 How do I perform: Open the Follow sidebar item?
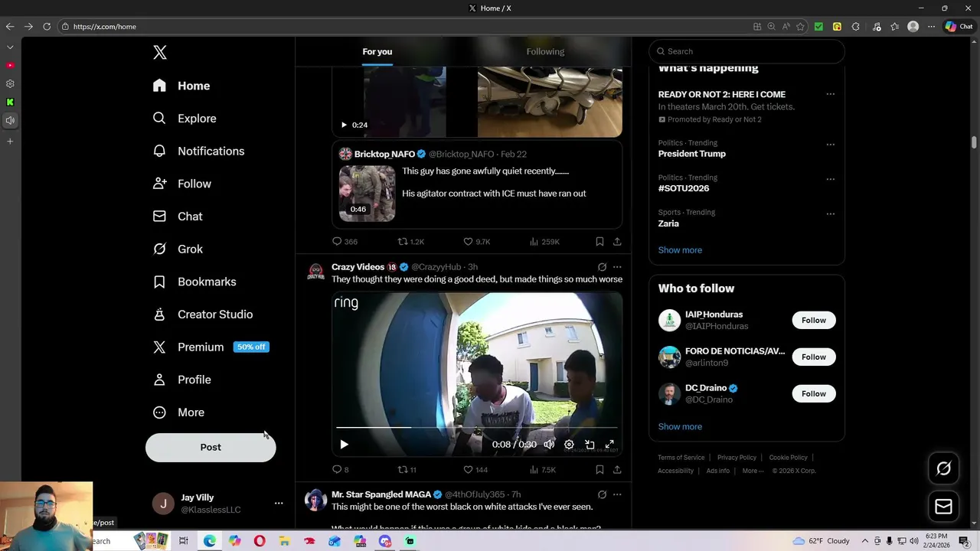point(182,184)
